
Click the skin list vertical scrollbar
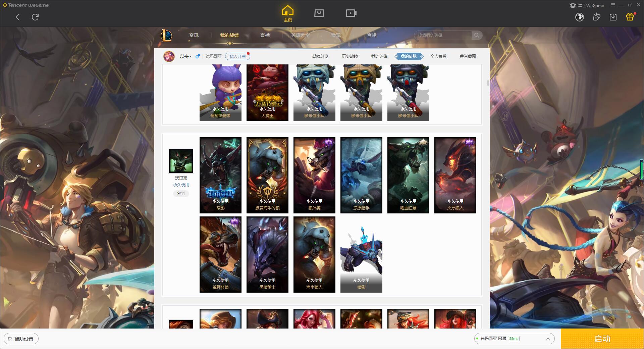pos(488,83)
